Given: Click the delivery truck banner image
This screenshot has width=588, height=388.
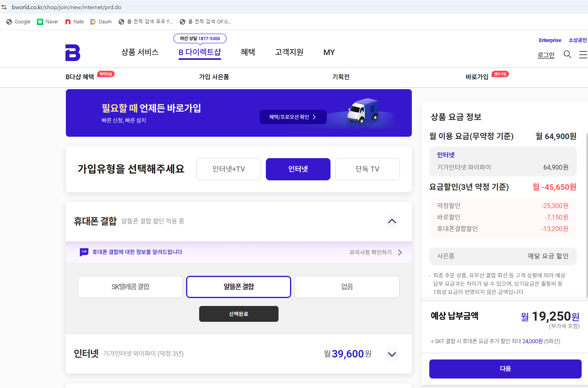Looking at the screenshot, I should pos(363,111).
